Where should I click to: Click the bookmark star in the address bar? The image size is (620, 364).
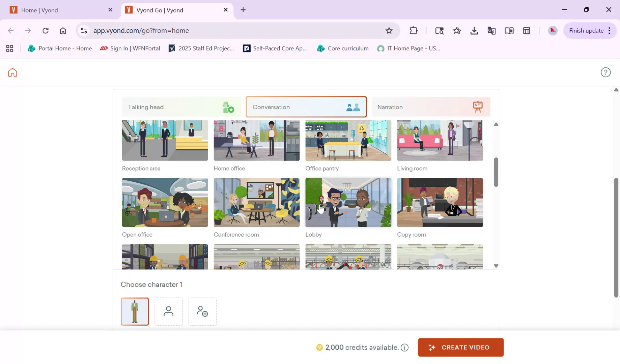[389, 30]
